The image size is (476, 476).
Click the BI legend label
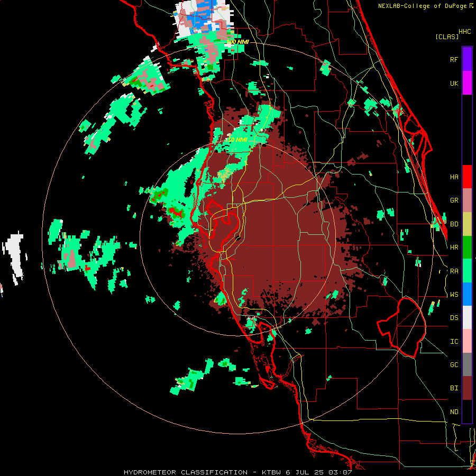pyautogui.click(x=454, y=388)
